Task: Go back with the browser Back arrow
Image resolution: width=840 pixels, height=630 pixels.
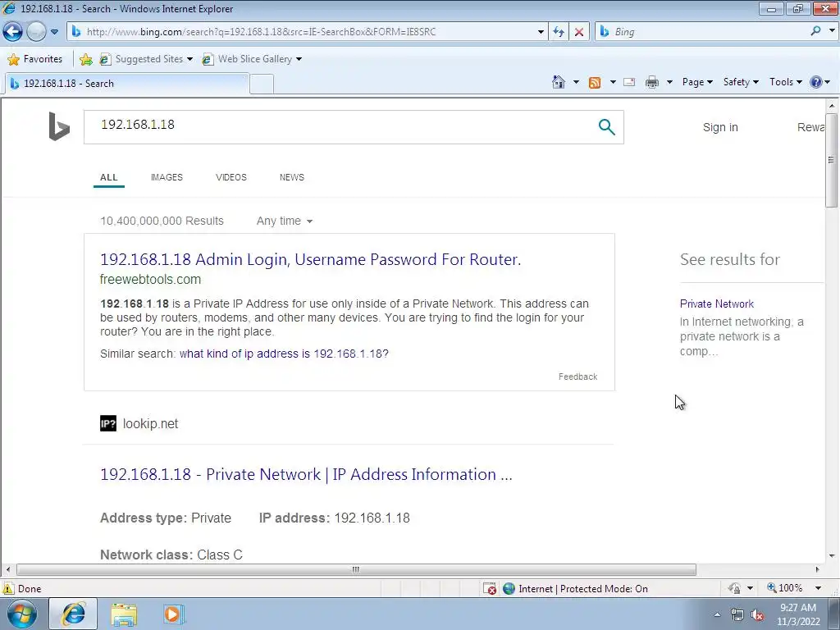Action: [x=13, y=32]
